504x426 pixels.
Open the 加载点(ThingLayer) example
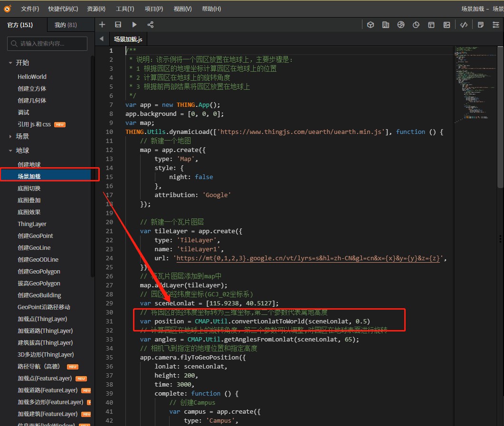[x=42, y=319]
